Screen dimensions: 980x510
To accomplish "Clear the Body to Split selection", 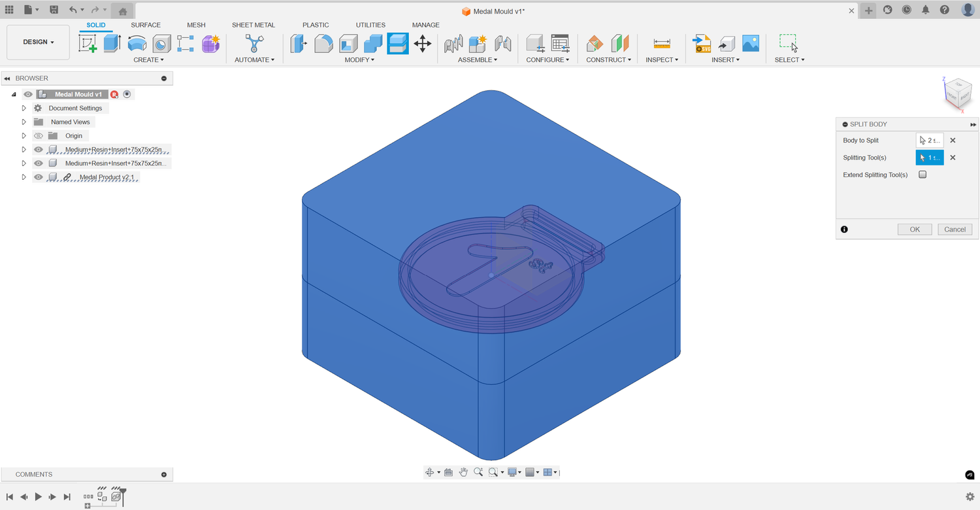I will point(953,140).
